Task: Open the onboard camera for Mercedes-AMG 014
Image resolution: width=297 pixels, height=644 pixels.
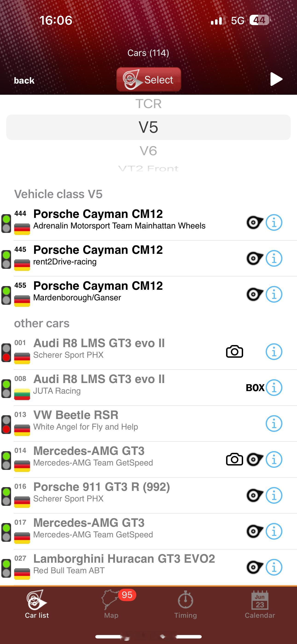Action: [235, 459]
